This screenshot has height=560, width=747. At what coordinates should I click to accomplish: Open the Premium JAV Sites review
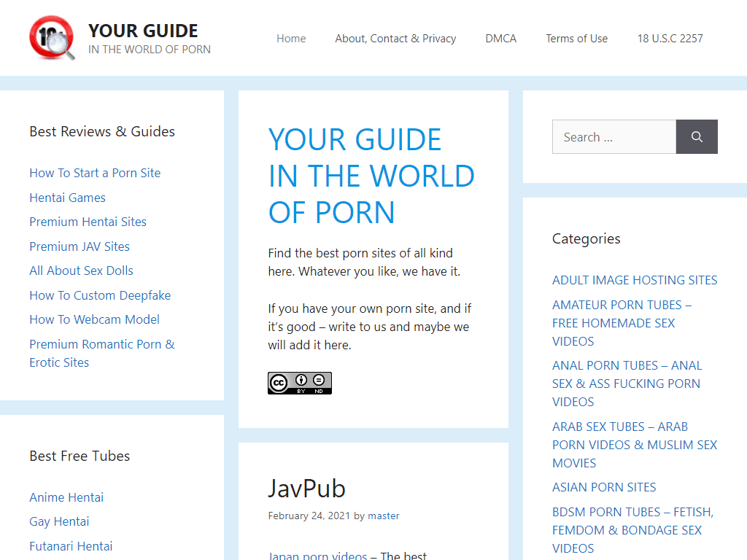tap(80, 246)
